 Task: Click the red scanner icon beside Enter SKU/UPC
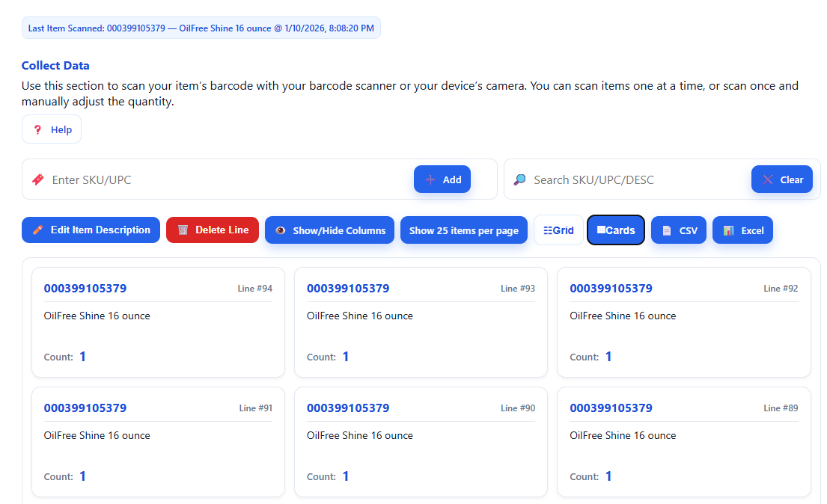[x=37, y=179]
